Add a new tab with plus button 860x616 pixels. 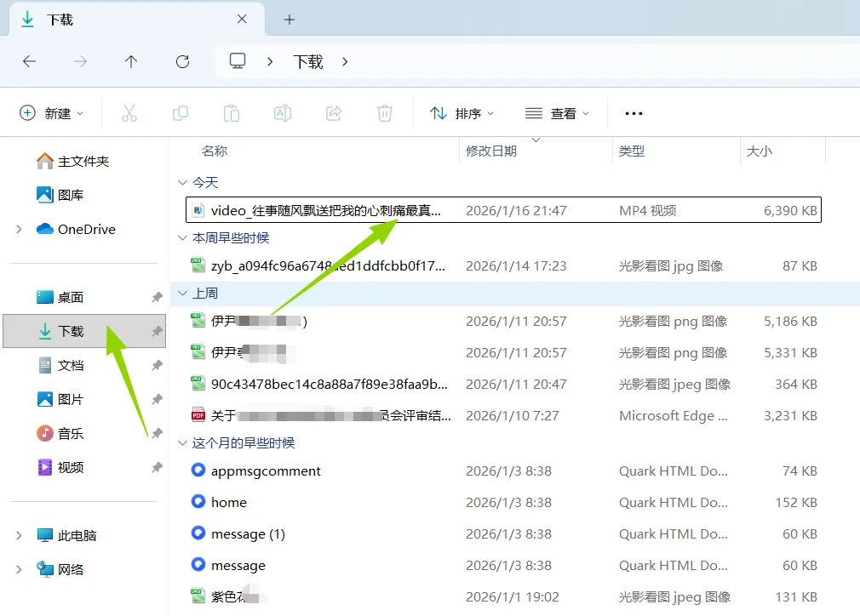click(x=290, y=20)
